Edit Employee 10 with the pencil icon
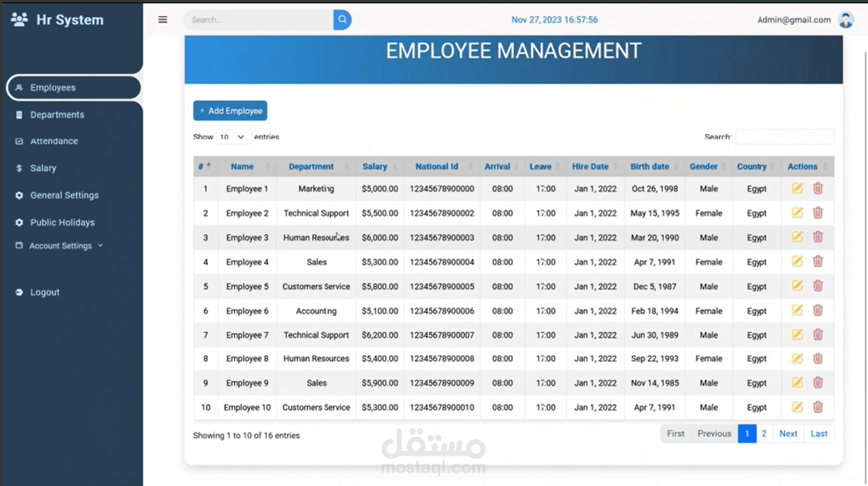 click(796, 407)
